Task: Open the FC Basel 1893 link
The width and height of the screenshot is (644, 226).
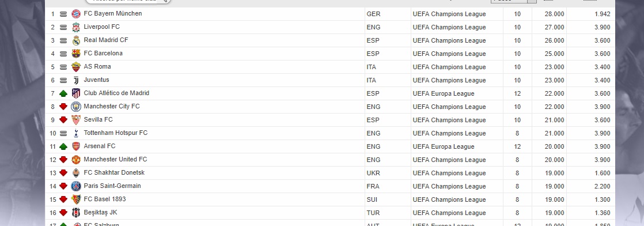Action: 105,199
